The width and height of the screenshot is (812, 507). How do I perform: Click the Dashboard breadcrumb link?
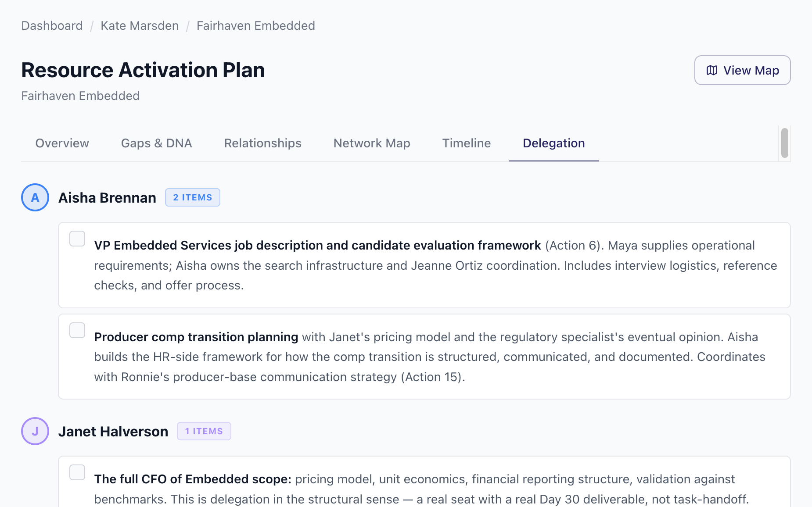point(52,26)
